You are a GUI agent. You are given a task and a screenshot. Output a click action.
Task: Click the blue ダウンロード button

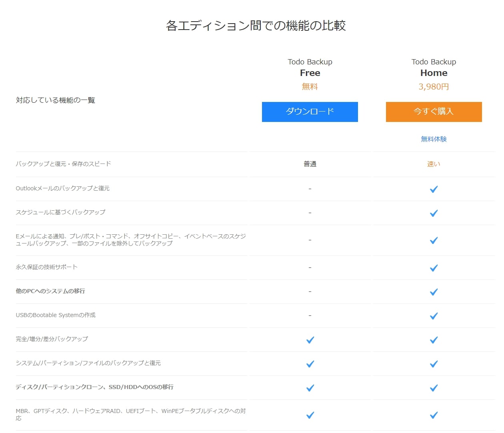(x=310, y=112)
